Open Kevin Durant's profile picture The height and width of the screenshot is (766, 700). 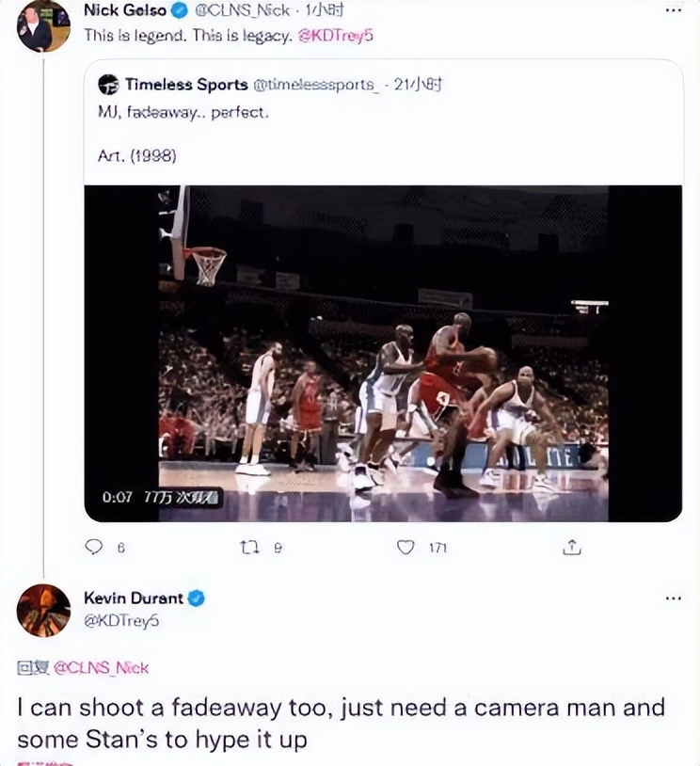point(43,610)
